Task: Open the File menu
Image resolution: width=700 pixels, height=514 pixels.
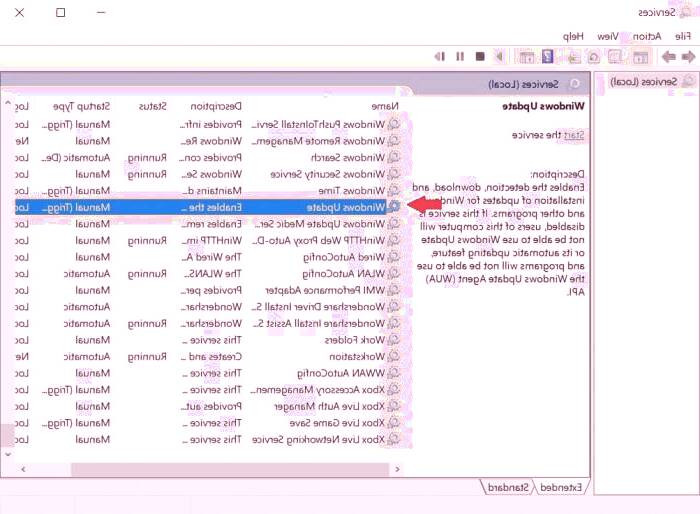Action: coord(683,36)
